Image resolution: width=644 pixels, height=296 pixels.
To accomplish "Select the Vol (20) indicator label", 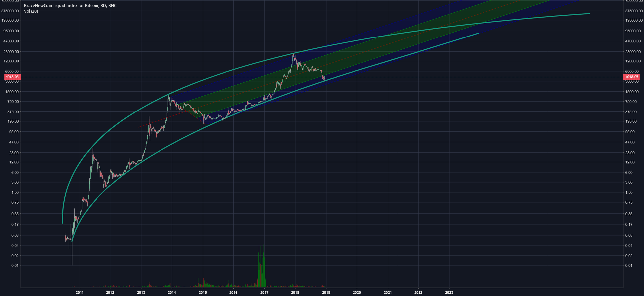I will pyautogui.click(x=31, y=11).
